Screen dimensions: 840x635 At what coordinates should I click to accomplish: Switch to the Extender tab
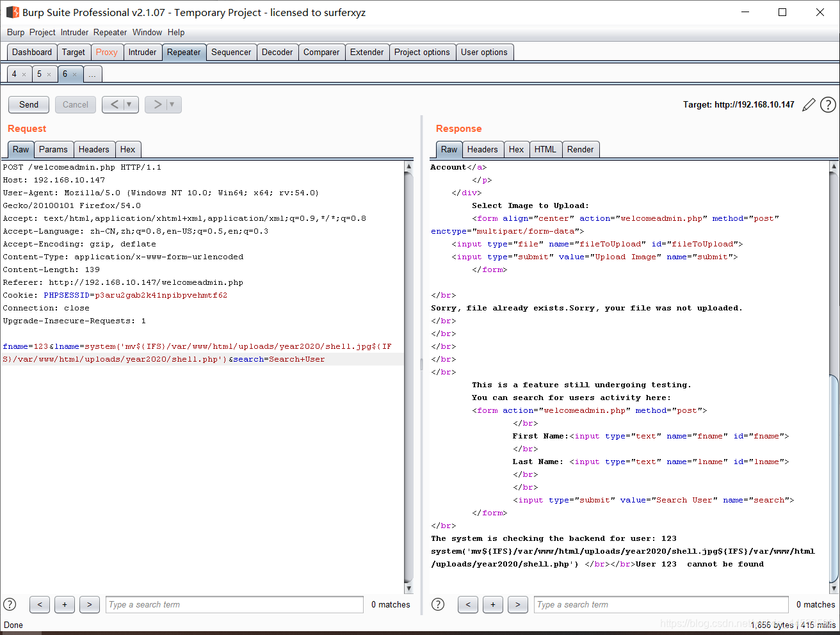point(367,52)
